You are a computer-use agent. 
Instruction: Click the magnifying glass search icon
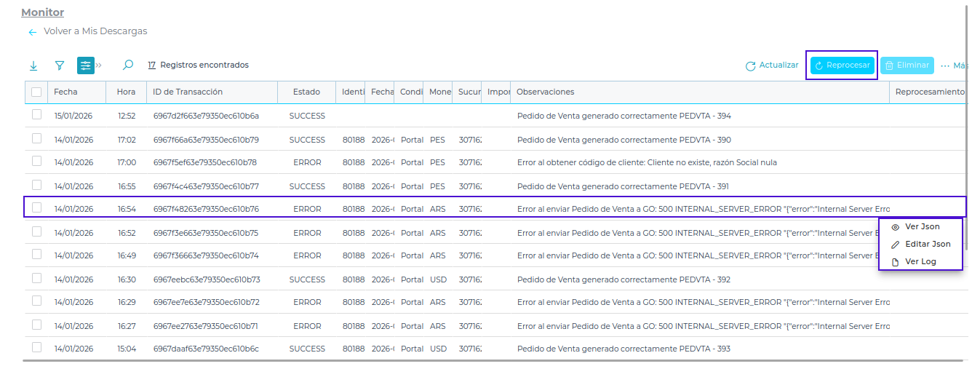pos(128,65)
